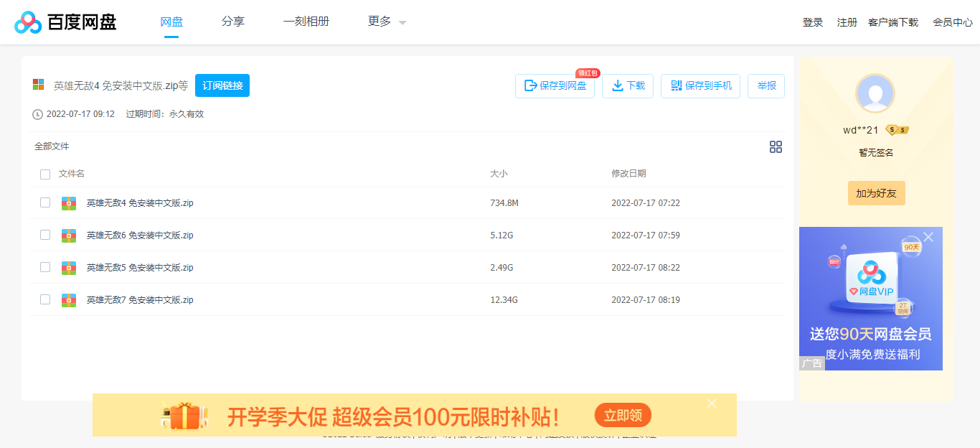Click the 保存到手机 save-to-phone icon
This screenshot has width=980, height=448.
coord(675,85)
